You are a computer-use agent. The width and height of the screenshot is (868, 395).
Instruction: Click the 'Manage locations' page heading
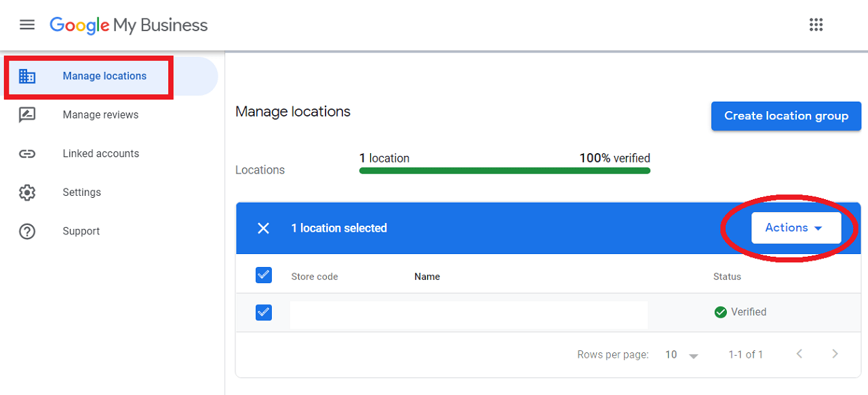coord(293,112)
